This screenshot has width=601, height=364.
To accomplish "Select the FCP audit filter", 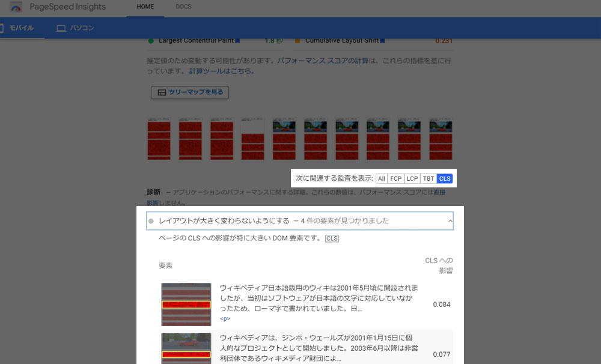I will tap(395, 178).
